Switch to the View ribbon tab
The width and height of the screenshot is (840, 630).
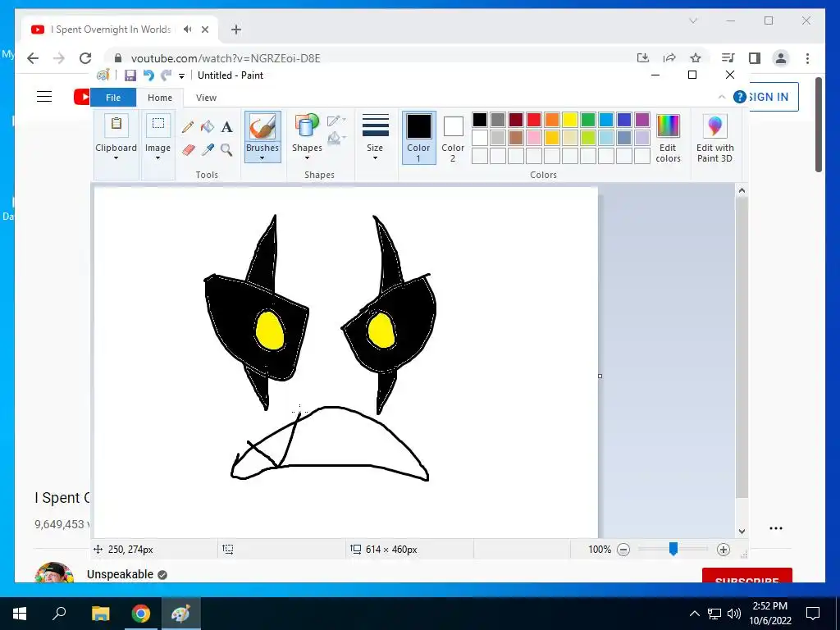click(x=206, y=98)
